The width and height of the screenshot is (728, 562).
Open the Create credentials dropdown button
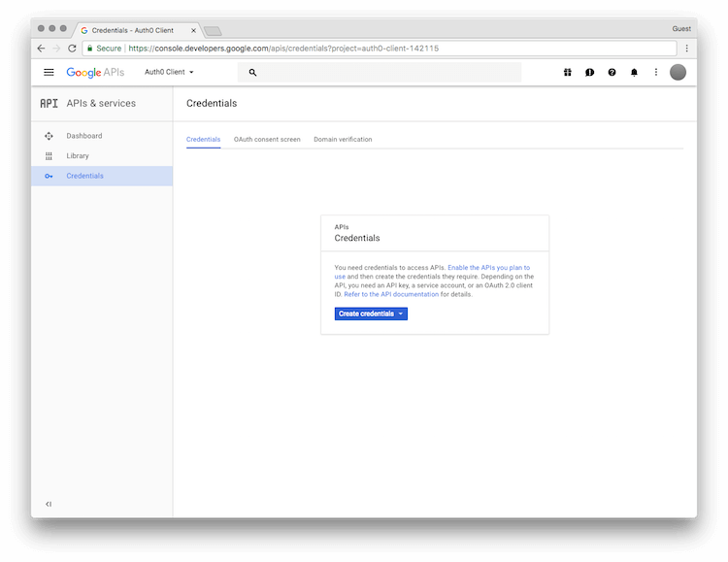pos(371,314)
